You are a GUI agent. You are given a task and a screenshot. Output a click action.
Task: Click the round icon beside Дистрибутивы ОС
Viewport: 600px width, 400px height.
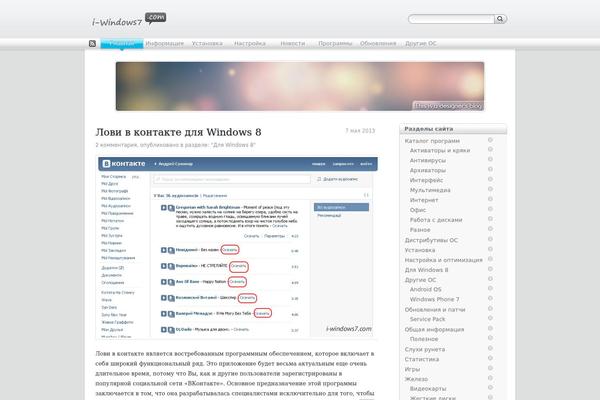click(x=490, y=239)
